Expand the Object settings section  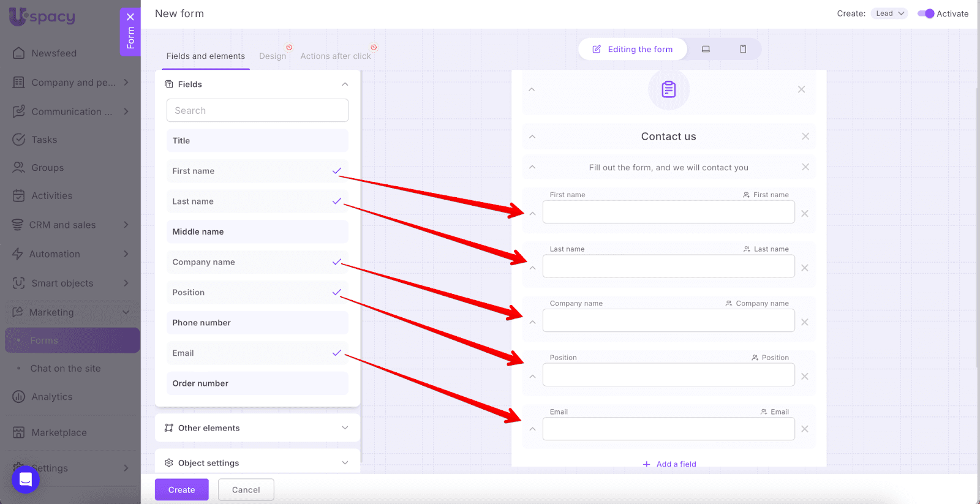coord(345,463)
